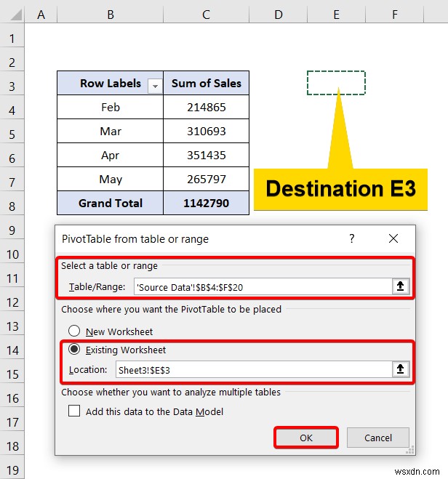Click into the Table/Range input field
This screenshot has width=448, height=479.
[263, 287]
